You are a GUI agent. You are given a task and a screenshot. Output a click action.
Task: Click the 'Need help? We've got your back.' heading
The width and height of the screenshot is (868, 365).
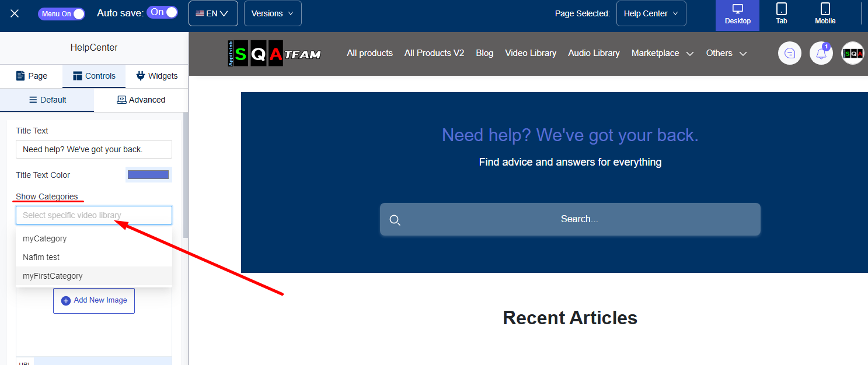(570, 135)
